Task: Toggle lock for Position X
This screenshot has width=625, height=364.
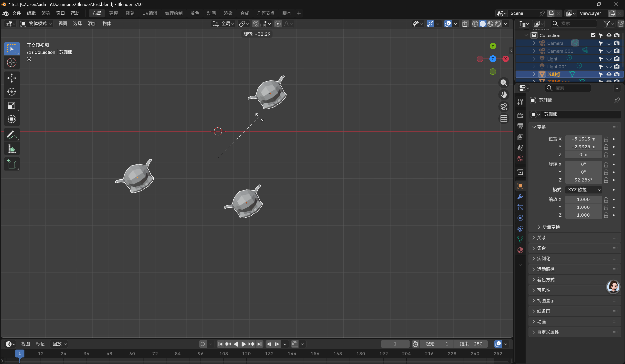Action: pyautogui.click(x=606, y=139)
